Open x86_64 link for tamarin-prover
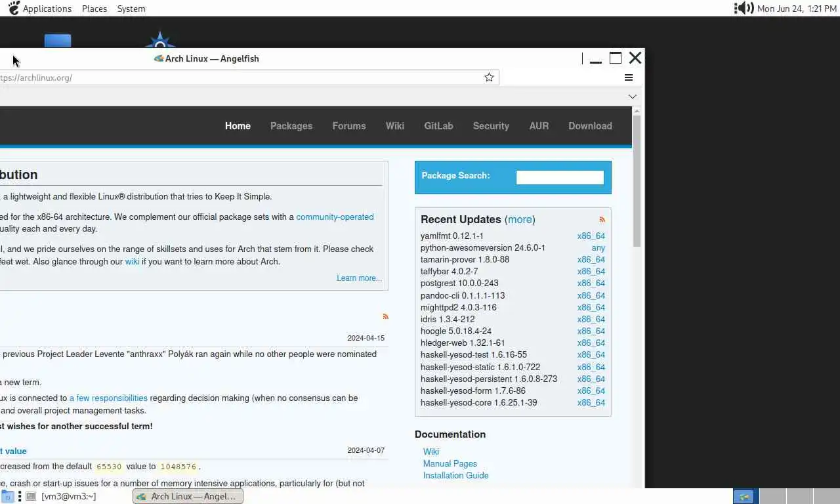 click(x=591, y=260)
